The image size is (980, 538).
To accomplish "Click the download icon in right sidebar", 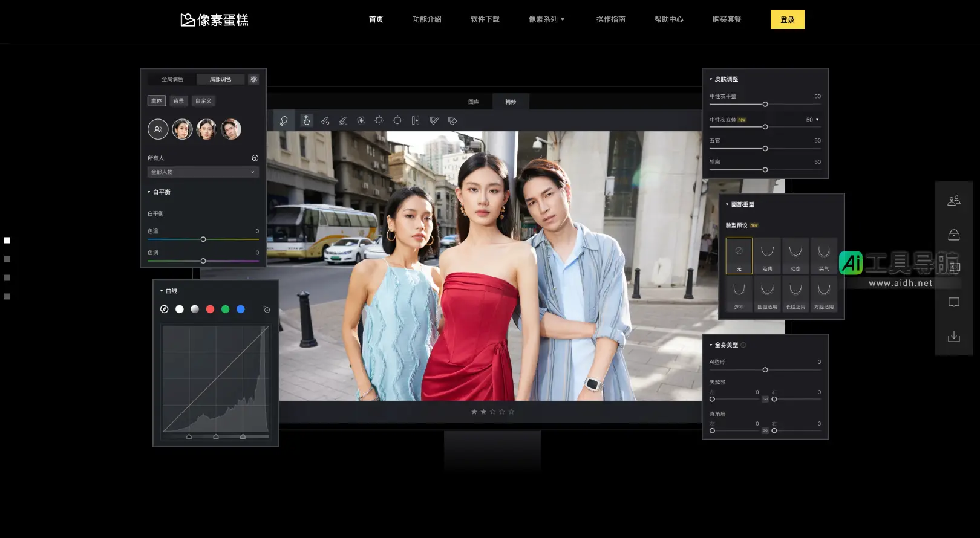I will 954,336.
